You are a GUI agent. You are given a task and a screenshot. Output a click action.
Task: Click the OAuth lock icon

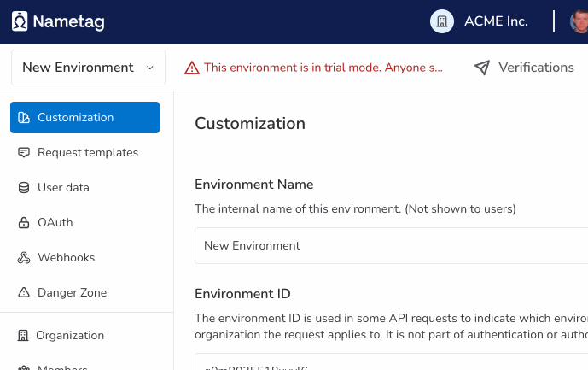[x=24, y=223]
